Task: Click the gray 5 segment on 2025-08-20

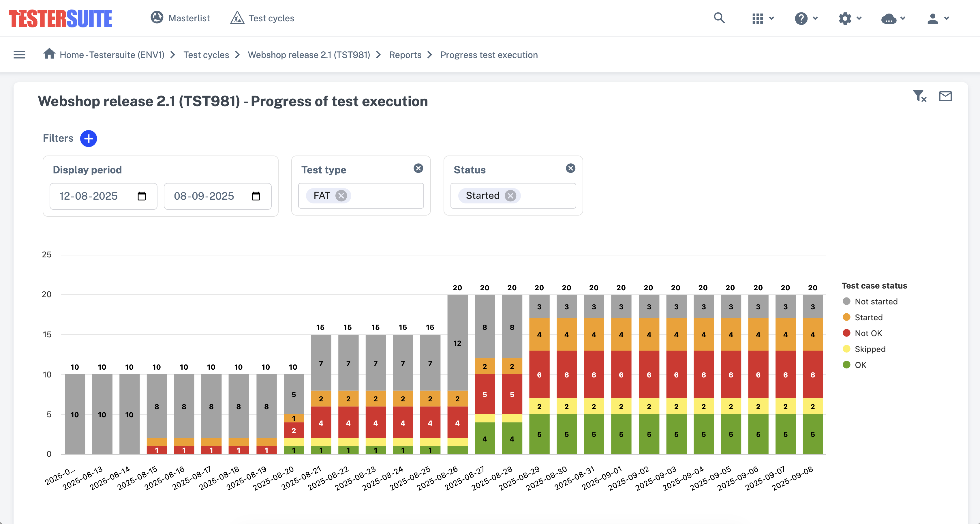Action: click(294, 395)
